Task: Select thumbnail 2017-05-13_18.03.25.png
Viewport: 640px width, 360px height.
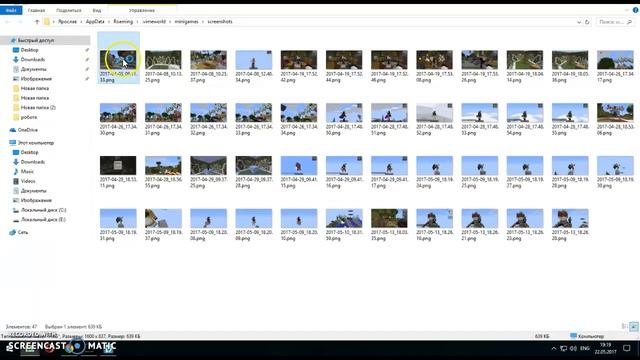Action: [x=389, y=218]
